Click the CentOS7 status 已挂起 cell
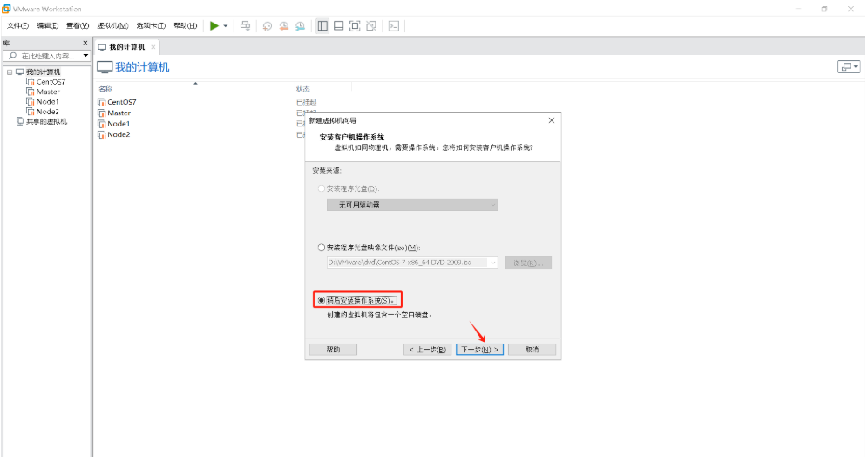 [x=306, y=103]
